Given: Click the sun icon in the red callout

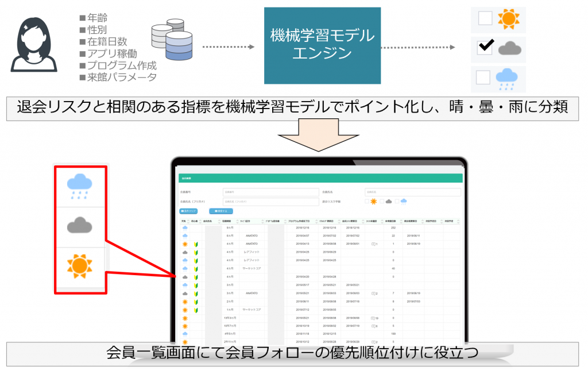Looking at the screenshot, I should point(80,264).
